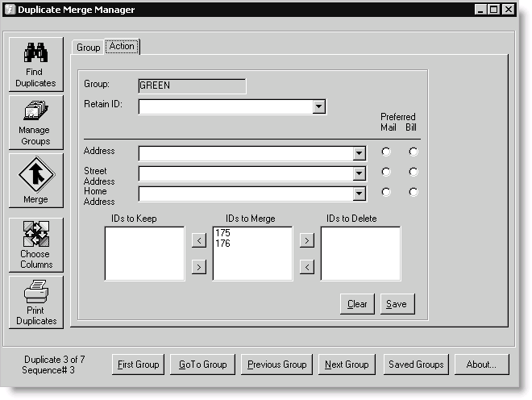This screenshot has height=400, width=532.
Task: Open Find Duplicates binoculars tool
Action: click(x=36, y=65)
